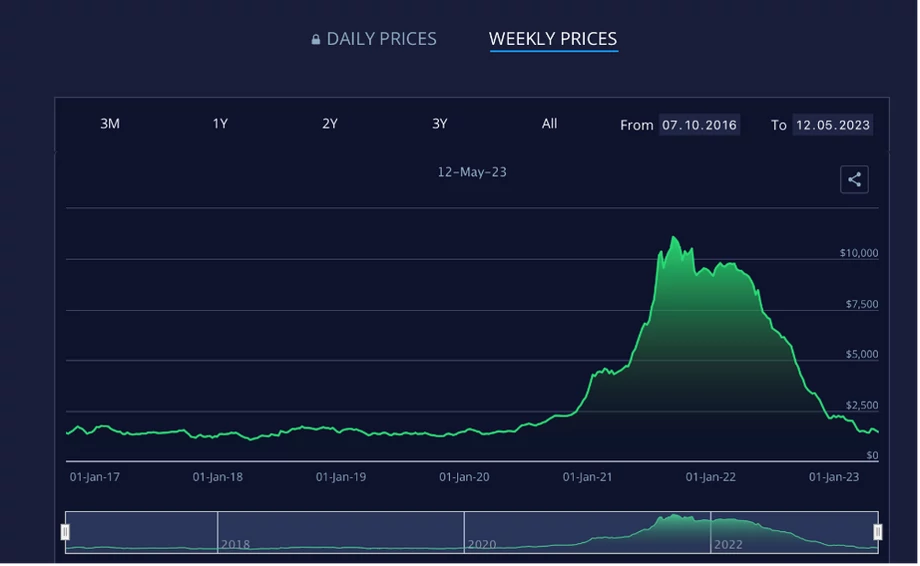Click the share icon on the chart
Viewport: 920px width, 566px height.
856,179
